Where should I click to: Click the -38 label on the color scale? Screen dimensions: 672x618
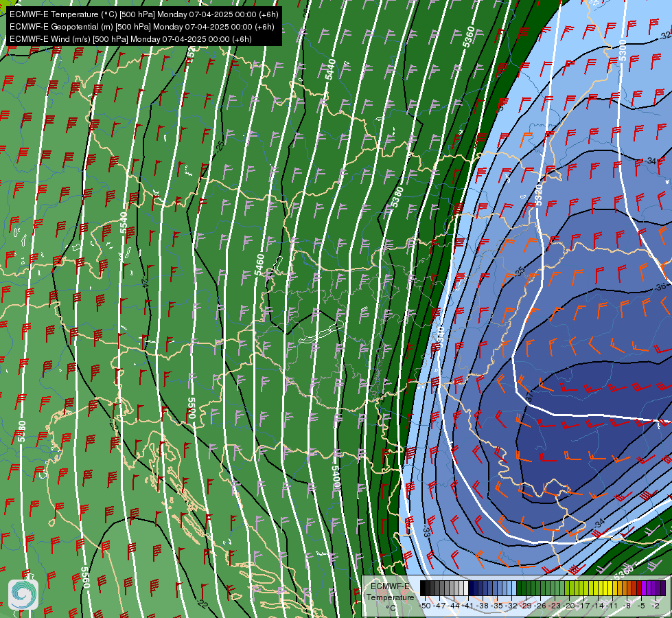point(483,606)
